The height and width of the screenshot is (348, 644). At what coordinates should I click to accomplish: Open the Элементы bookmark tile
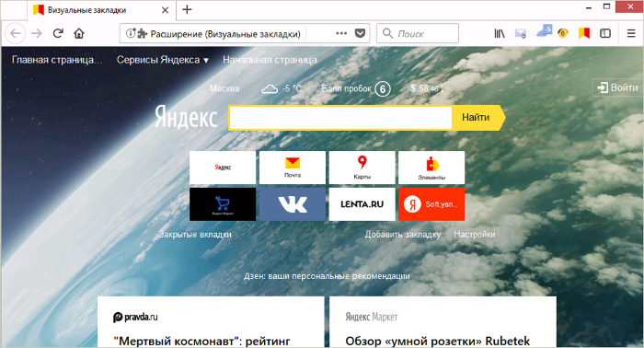coord(431,168)
